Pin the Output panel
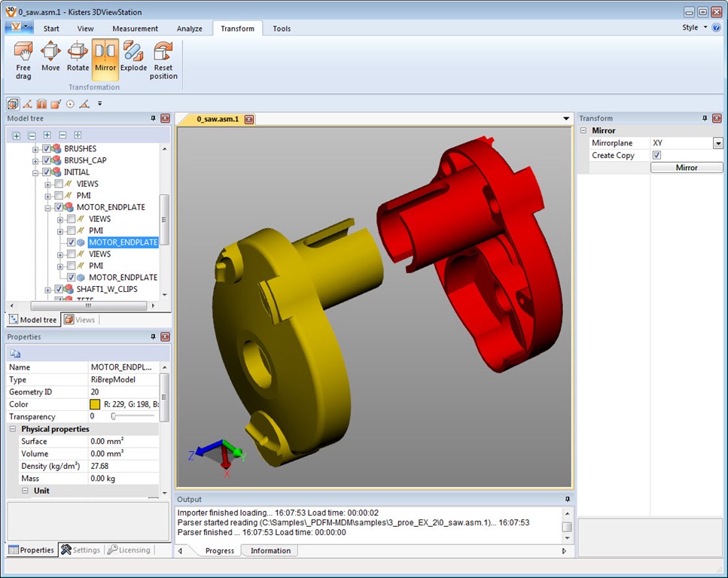The width and height of the screenshot is (728, 578). pos(568,499)
